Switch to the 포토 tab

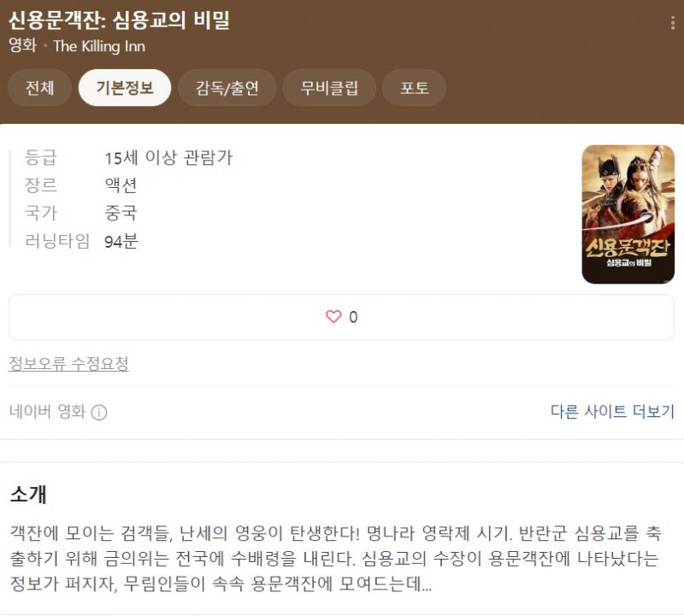click(x=415, y=88)
